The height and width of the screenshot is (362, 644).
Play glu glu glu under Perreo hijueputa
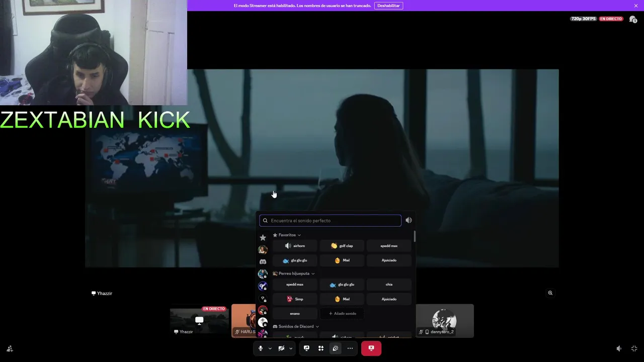point(342,285)
